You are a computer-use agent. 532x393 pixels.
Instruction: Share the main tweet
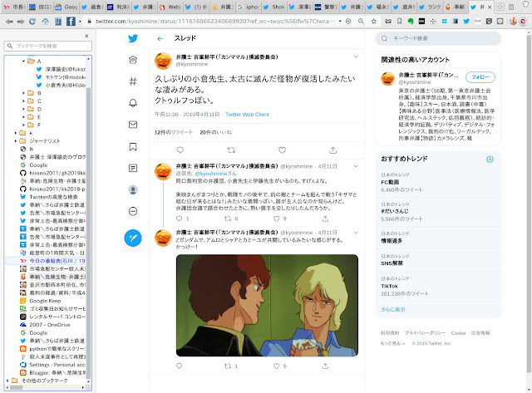click(332, 150)
